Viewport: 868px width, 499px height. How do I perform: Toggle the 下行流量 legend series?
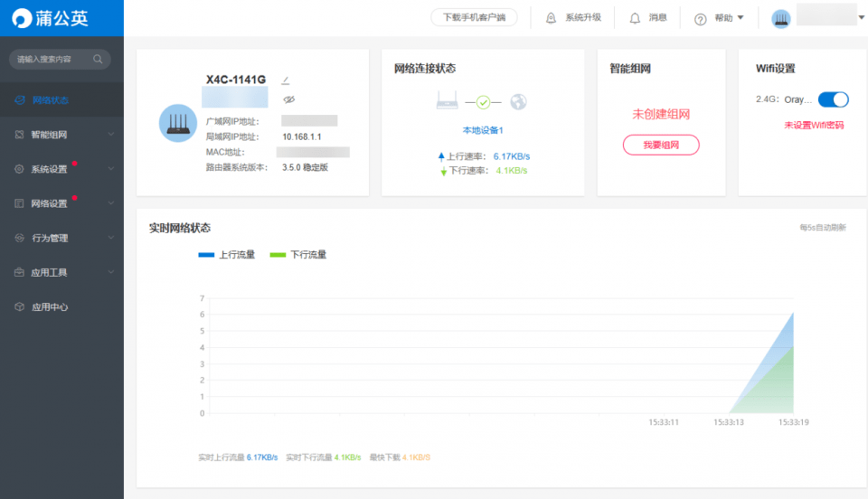298,255
